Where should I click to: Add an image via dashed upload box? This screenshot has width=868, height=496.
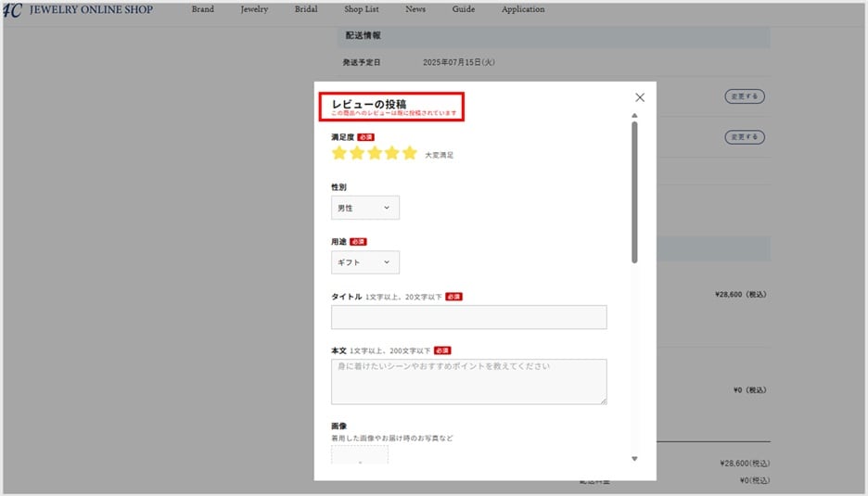point(360,454)
